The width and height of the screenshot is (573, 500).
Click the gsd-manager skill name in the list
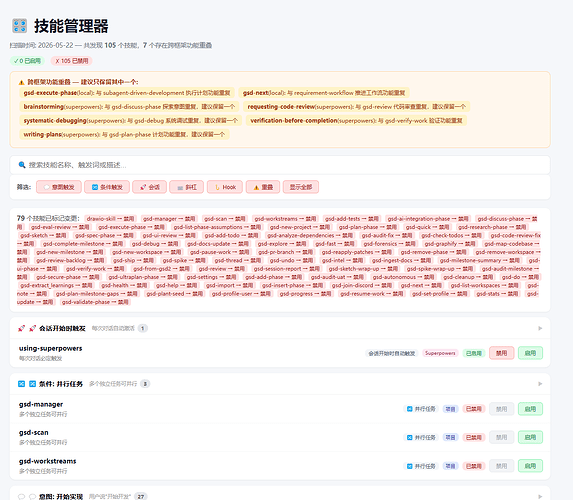coord(41,404)
